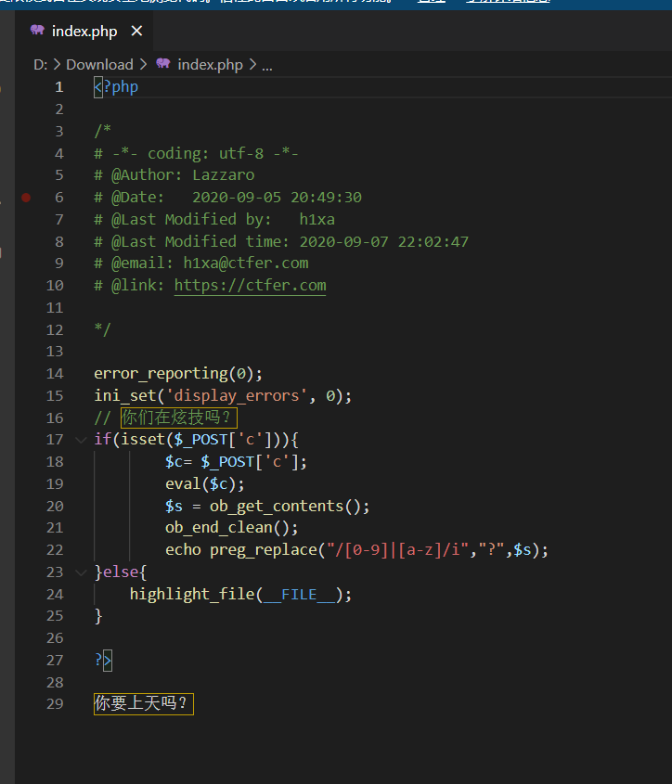
Task: Click '2020-09-07 22:02:47' modified time
Action: pyautogui.click(x=383, y=241)
